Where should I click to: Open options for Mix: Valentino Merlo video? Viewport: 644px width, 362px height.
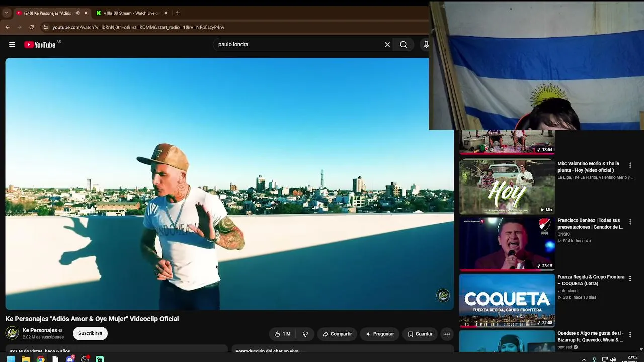[x=630, y=165]
